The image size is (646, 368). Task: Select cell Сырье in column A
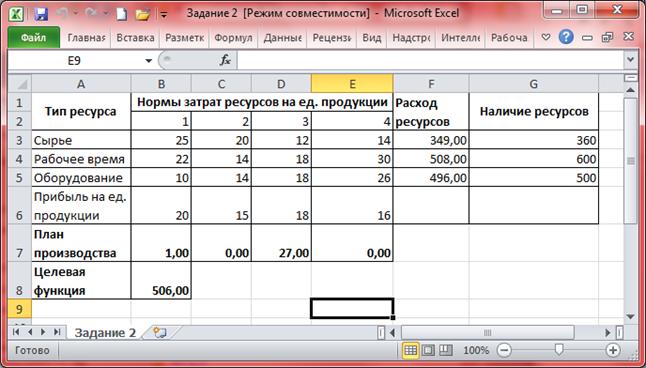pos(81,140)
